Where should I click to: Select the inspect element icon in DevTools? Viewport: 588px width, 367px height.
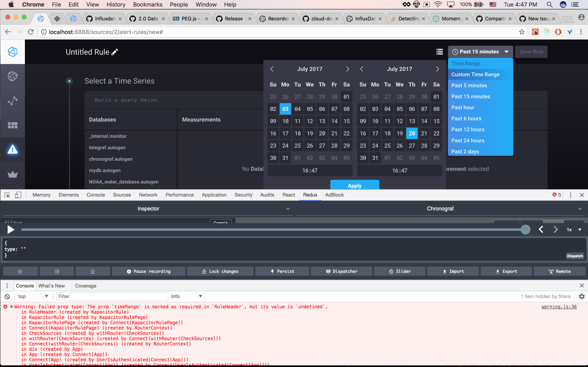pos(7,195)
